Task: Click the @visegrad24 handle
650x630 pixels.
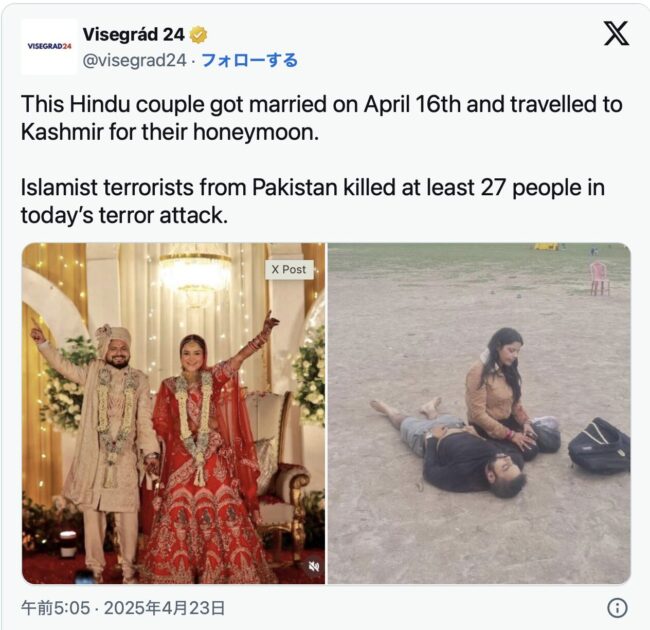Action: click(x=135, y=61)
